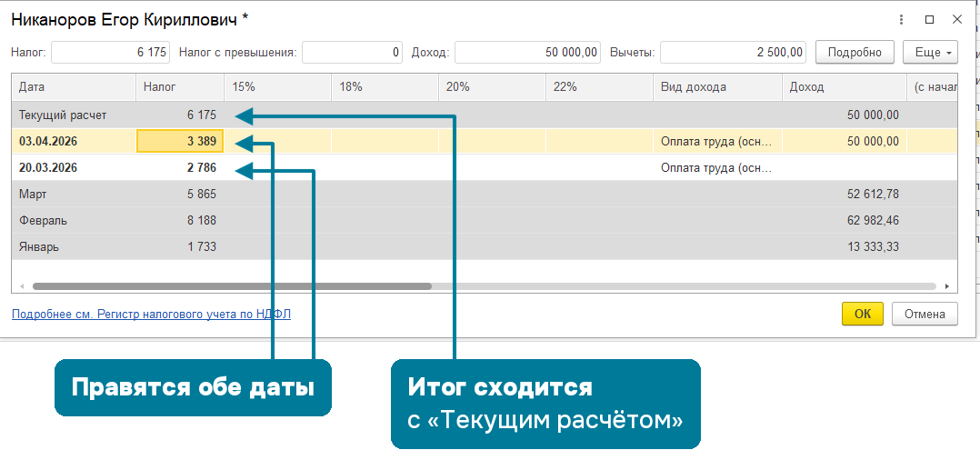
Task: Click the Вычеты field showing 2 500,00
Action: 733,53
